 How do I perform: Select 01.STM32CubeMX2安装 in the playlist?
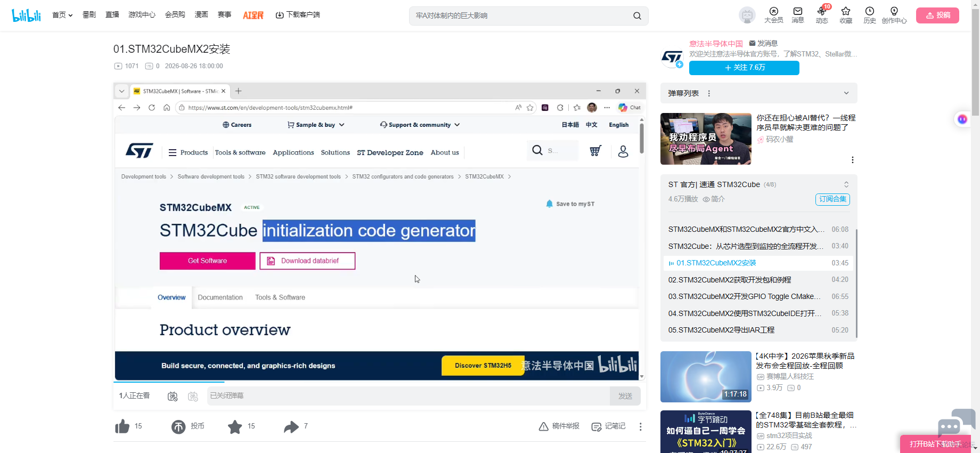point(758,263)
